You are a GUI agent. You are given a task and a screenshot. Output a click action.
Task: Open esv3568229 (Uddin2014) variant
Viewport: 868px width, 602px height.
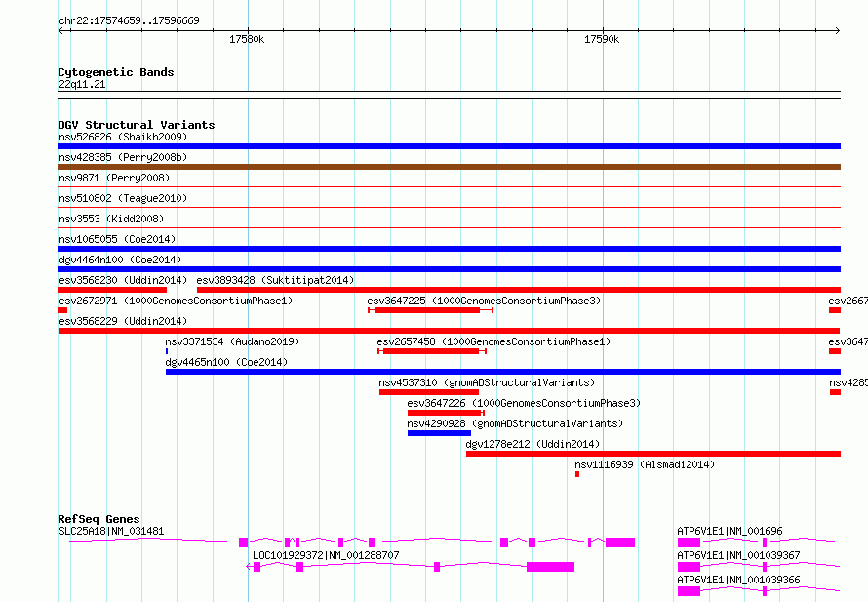(123, 321)
